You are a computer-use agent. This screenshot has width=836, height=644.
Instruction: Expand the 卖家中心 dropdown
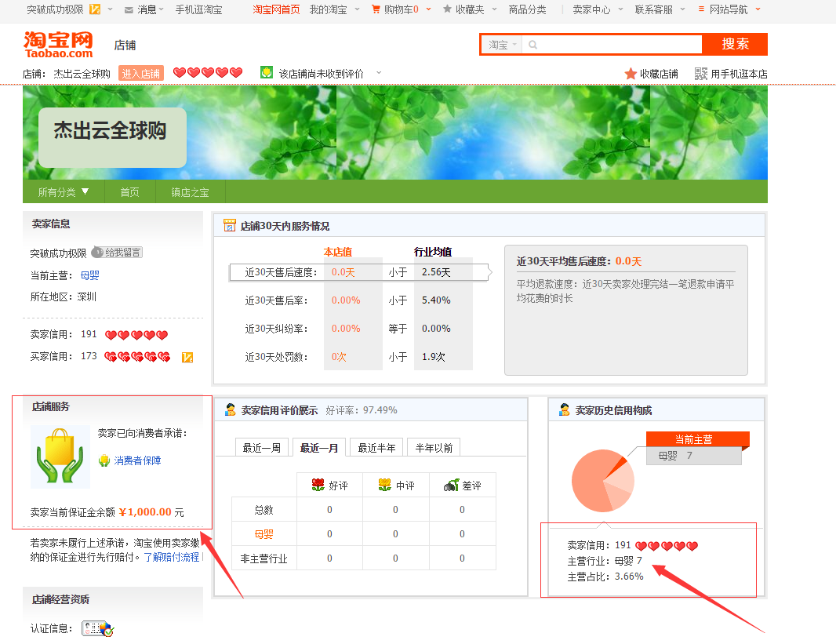tap(620, 9)
